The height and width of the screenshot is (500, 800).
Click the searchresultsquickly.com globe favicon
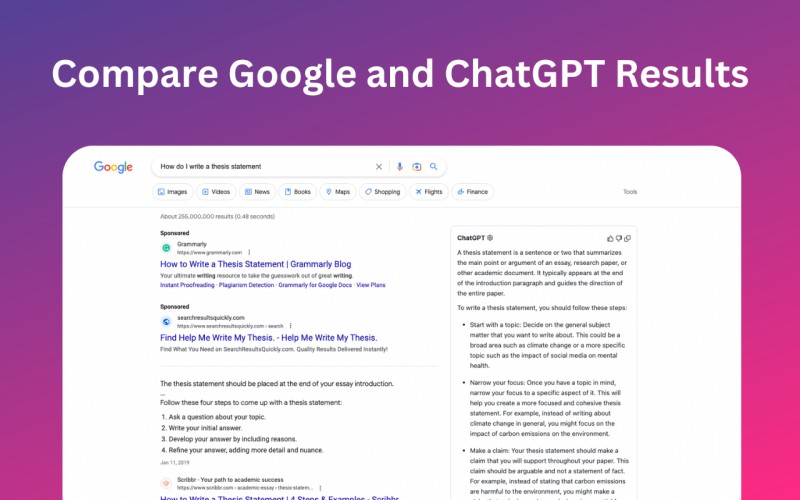coord(166,321)
